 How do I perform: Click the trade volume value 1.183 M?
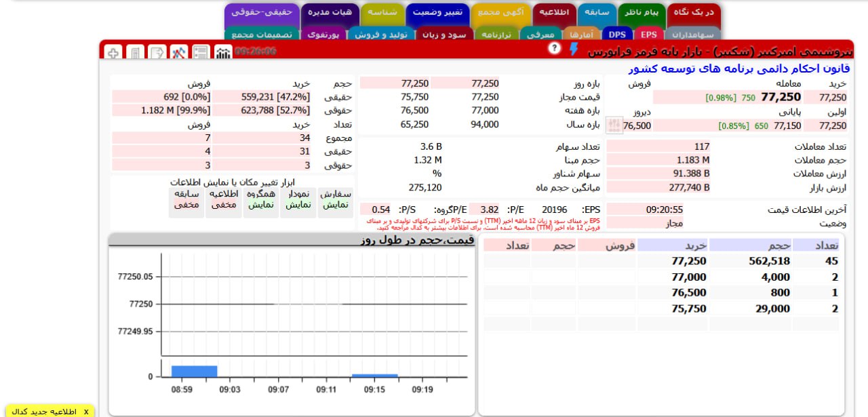693,160
